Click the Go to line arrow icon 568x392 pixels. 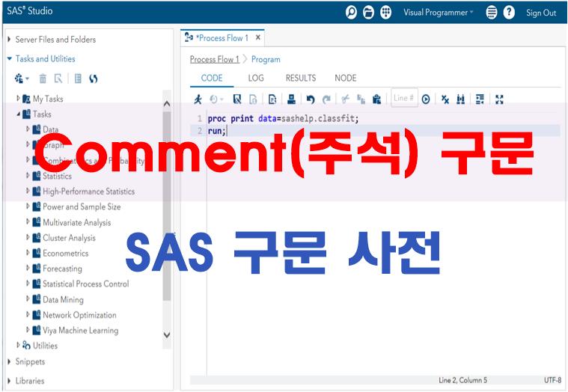point(426,99)
